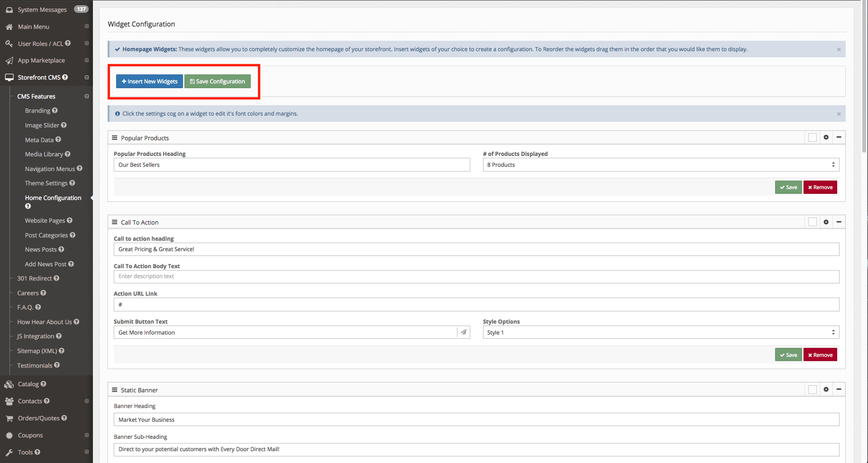Open the System Messages inbox icon
The height and width of the screenshot is (463, 868).
point(9,10)
